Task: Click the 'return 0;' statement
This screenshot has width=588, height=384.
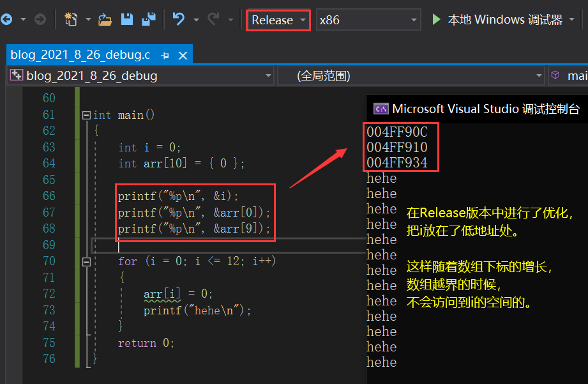Action: pos(146,343)
